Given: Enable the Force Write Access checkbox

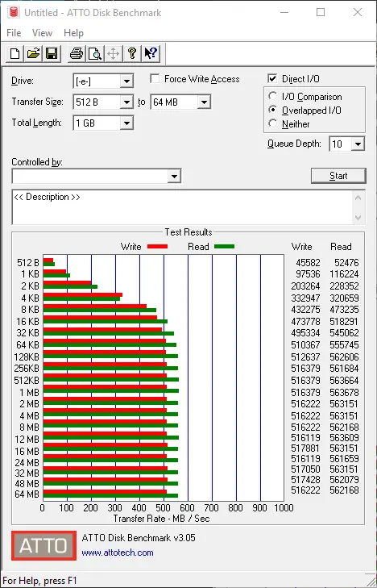Looking at the screenshot, I should click(x=154, y=79).
